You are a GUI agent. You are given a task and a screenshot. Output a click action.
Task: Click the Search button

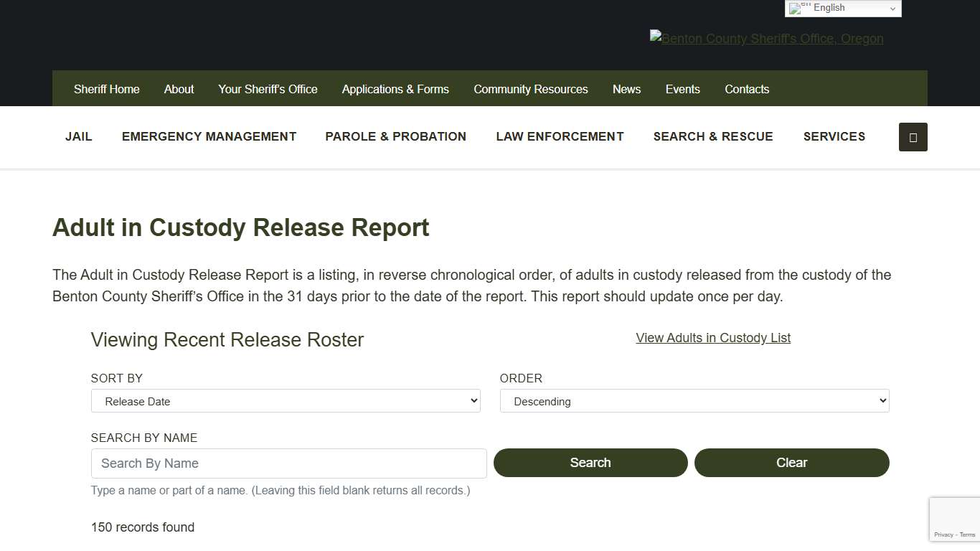(x=590, y=463)
